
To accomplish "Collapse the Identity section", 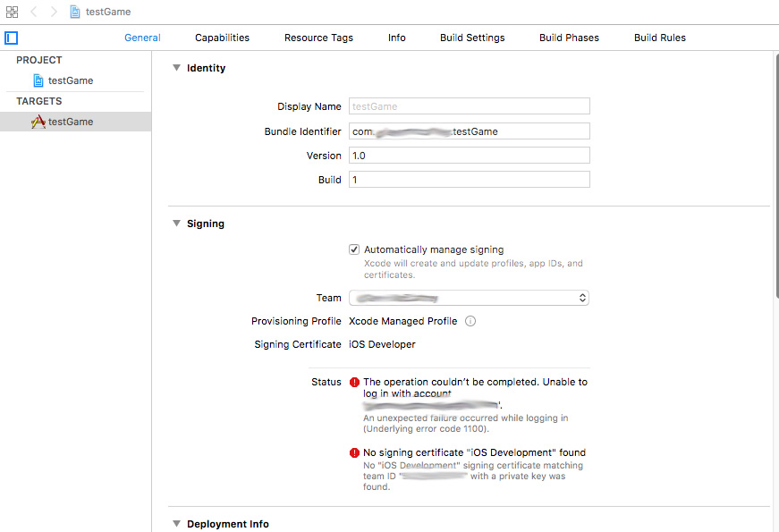I will 176,68.
